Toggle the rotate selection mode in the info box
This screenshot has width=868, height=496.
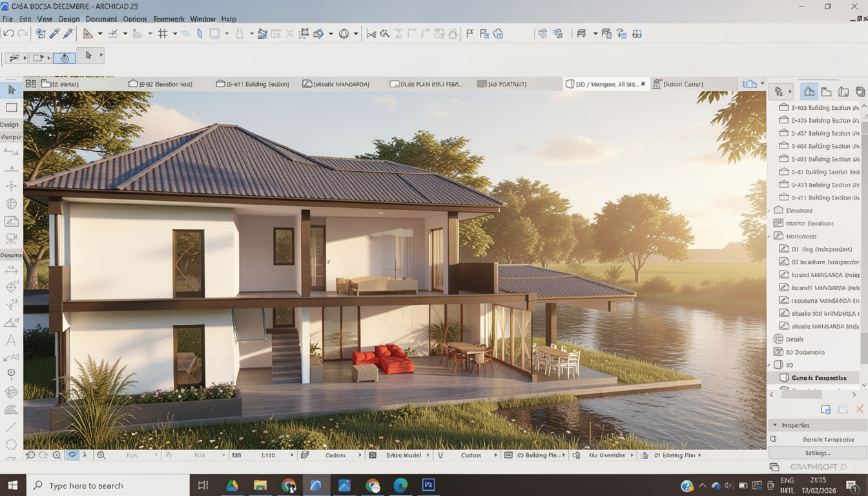[x=65, y=57]
